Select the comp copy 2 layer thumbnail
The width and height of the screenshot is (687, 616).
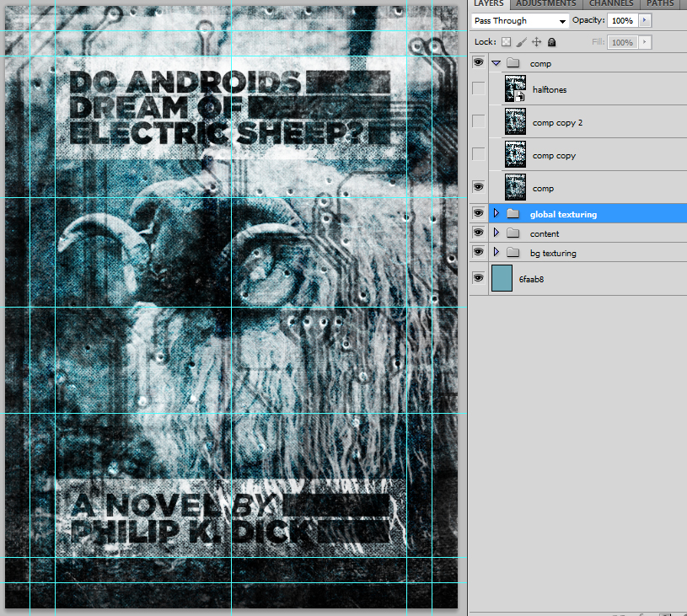point(515,121)
